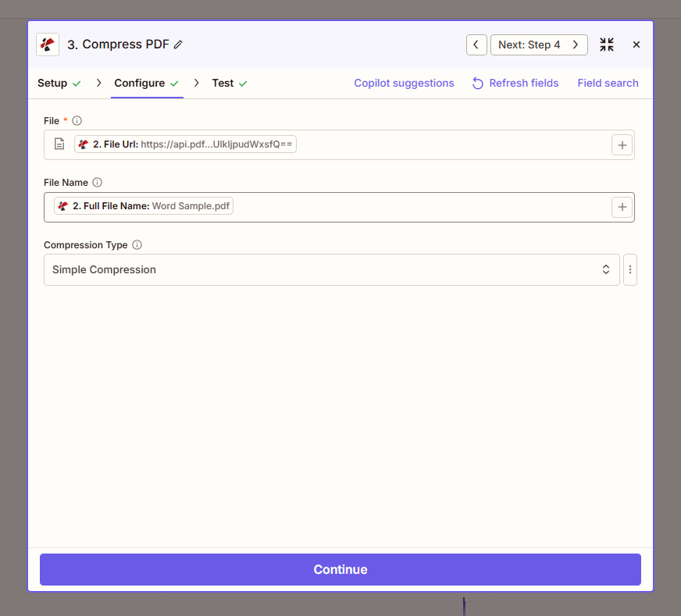Image resolution: width=681 pixels, height=616 pixels.
Task: Select the File Url mapped token pill
Action: point(186,144)
